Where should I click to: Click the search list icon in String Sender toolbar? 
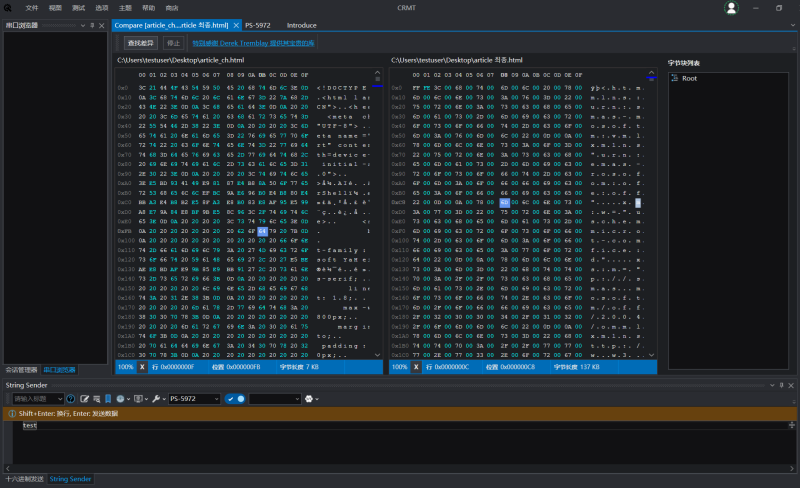96,399
